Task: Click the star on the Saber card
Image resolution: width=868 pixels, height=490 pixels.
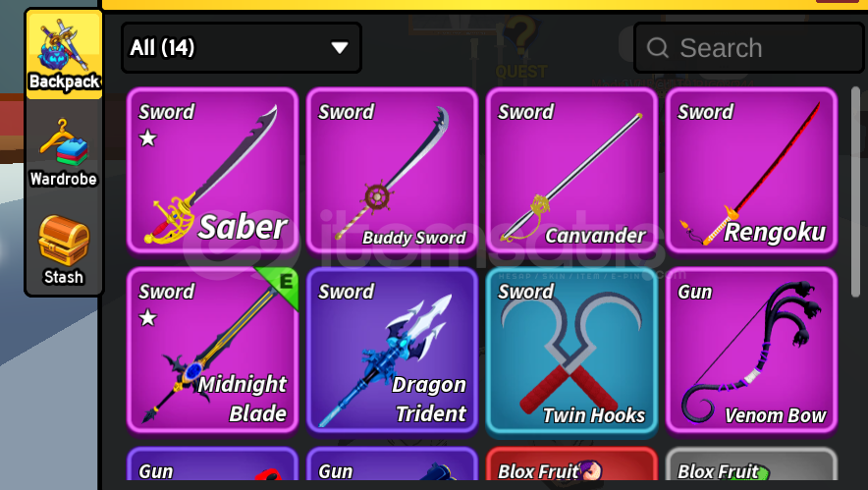Action: tap(148, 137)
